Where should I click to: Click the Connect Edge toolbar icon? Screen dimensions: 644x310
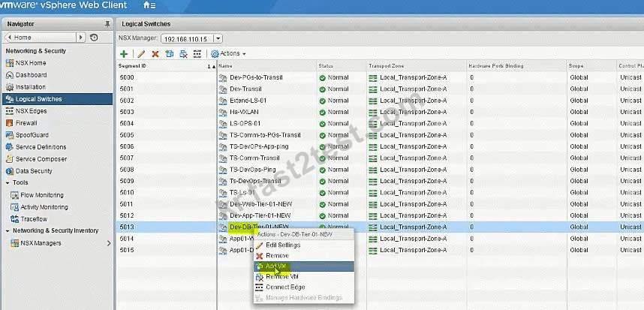[197, 54]
